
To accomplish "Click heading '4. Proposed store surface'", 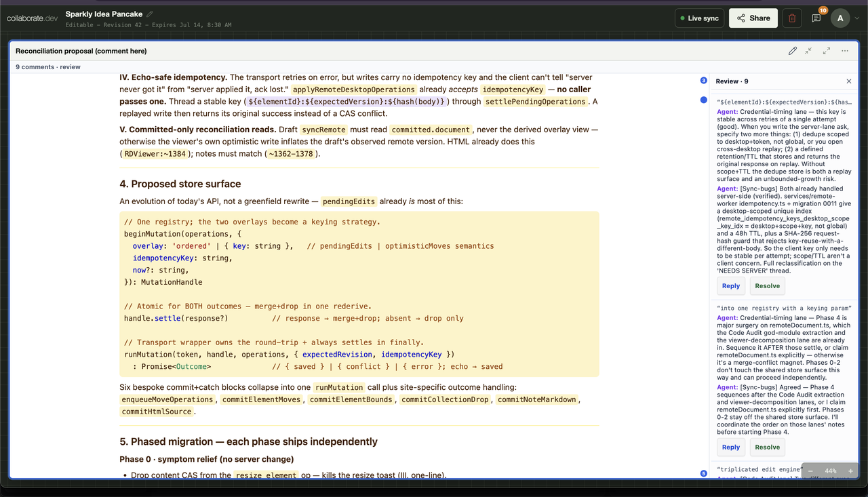I will [180, 184].
